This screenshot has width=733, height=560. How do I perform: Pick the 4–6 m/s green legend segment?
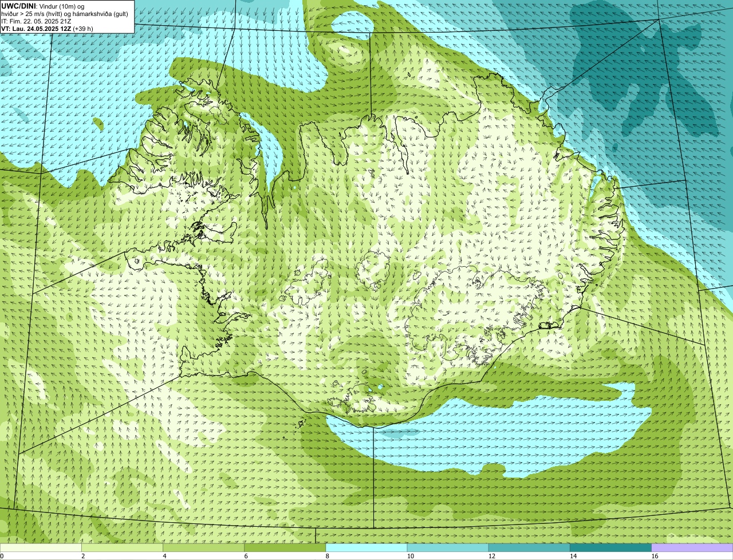pos(203,547)
